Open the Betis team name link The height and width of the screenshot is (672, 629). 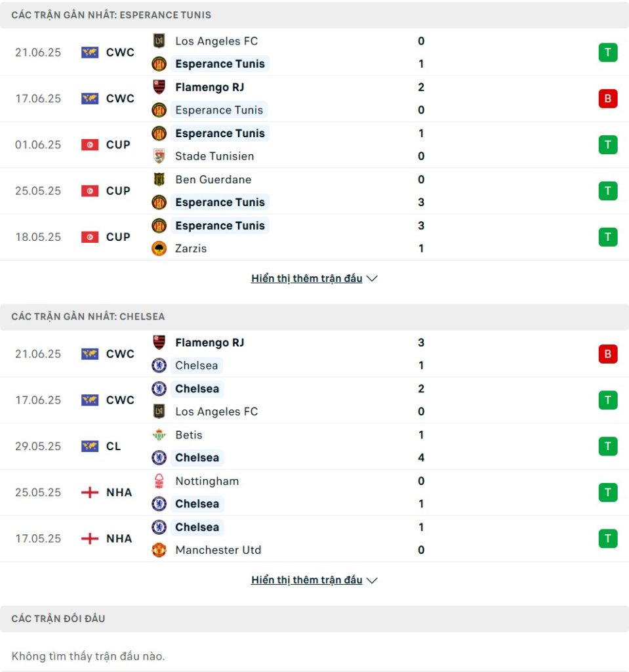(188, 434)
